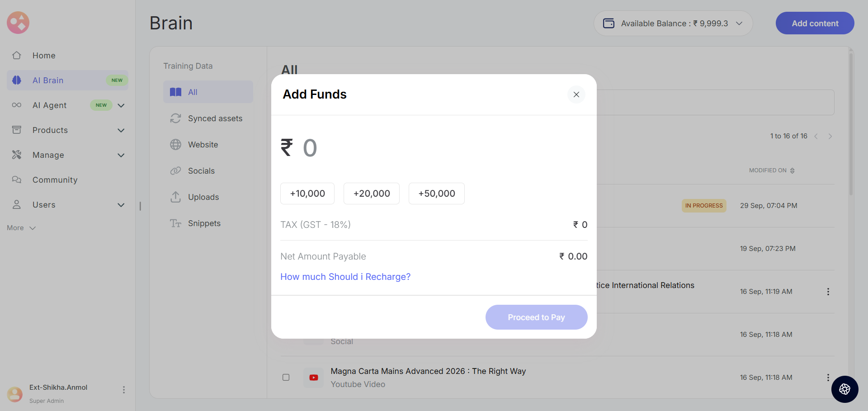Click the +10,000 quick amount button
868x411 pixels.
click(x=307, y=194)
